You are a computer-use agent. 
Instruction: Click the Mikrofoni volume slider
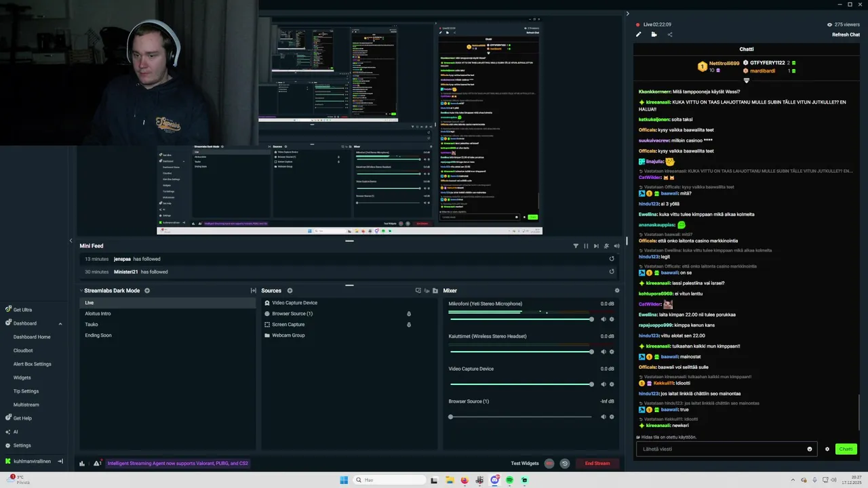(521, 319)
